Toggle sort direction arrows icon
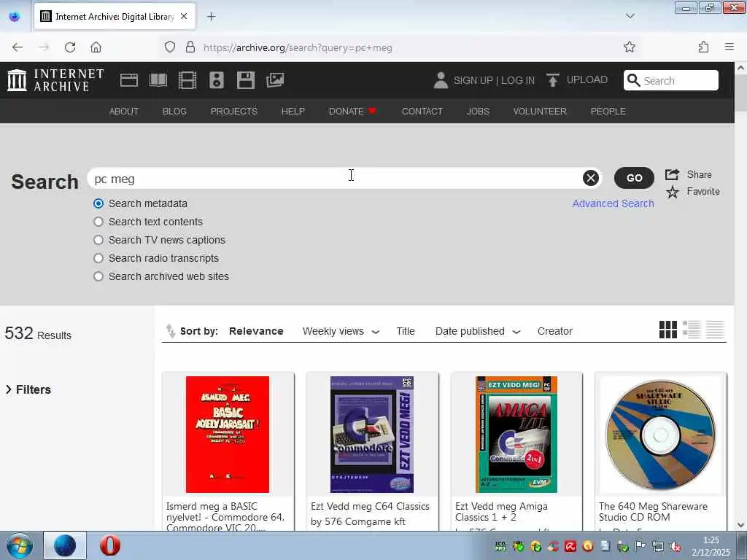Viewport: 747px width, 560px height. click(x=171, y=330)
